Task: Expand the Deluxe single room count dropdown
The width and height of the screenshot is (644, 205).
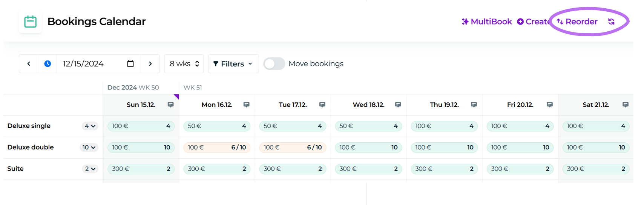Action: click(x=90, y=126)
